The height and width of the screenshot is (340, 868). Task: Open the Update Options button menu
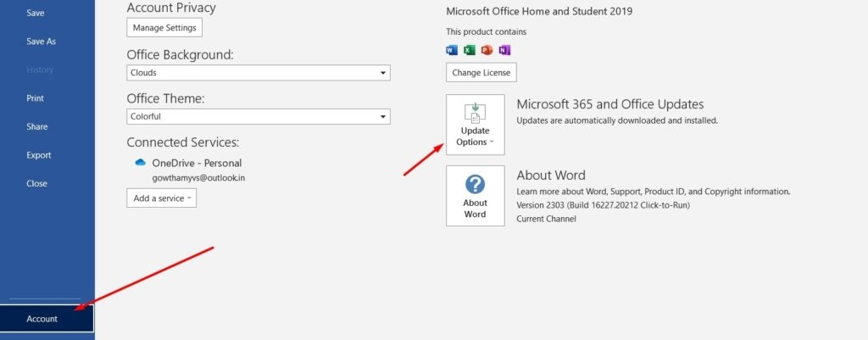475,125
